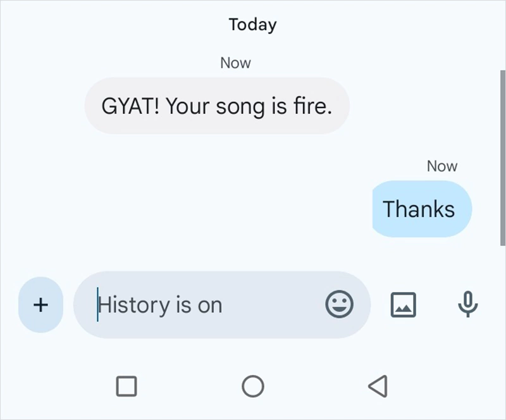The width and height of the screenshot is (506, 420).
Task: Select the photo attachment icon
Action: tap(403, 304)
